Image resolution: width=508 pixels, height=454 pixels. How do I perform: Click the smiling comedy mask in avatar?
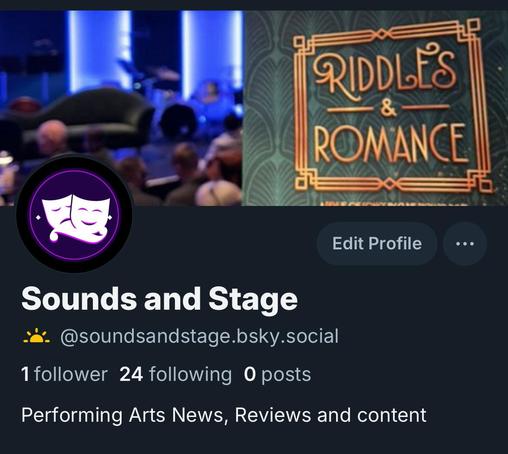point(89,212)
